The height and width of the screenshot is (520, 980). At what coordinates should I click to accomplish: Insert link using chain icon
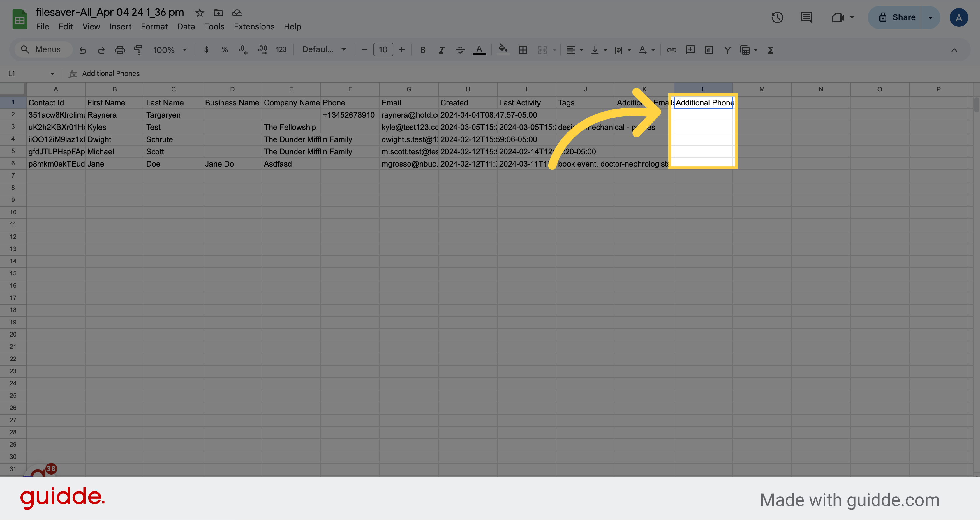(x=671, y=50)
